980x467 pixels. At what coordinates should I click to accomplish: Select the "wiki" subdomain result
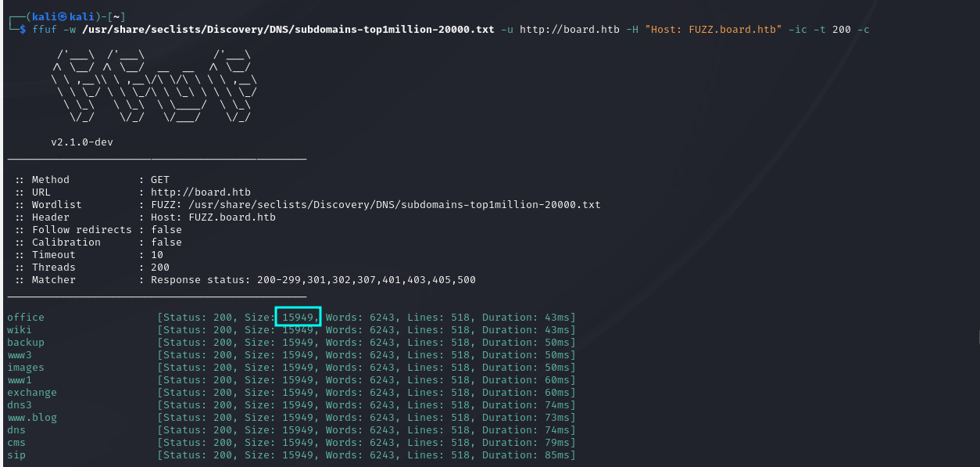pos(20,330)
